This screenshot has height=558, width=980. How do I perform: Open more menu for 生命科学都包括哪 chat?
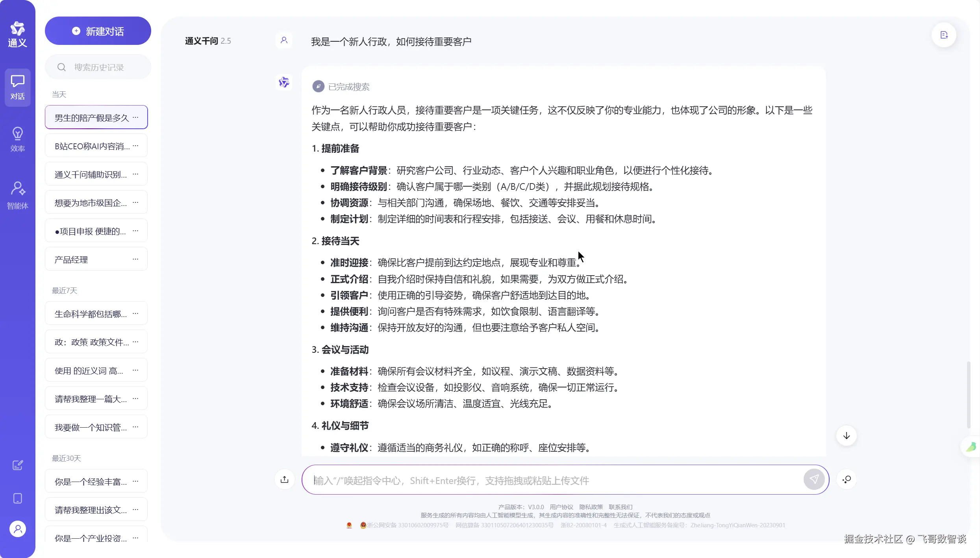(135, 313)
